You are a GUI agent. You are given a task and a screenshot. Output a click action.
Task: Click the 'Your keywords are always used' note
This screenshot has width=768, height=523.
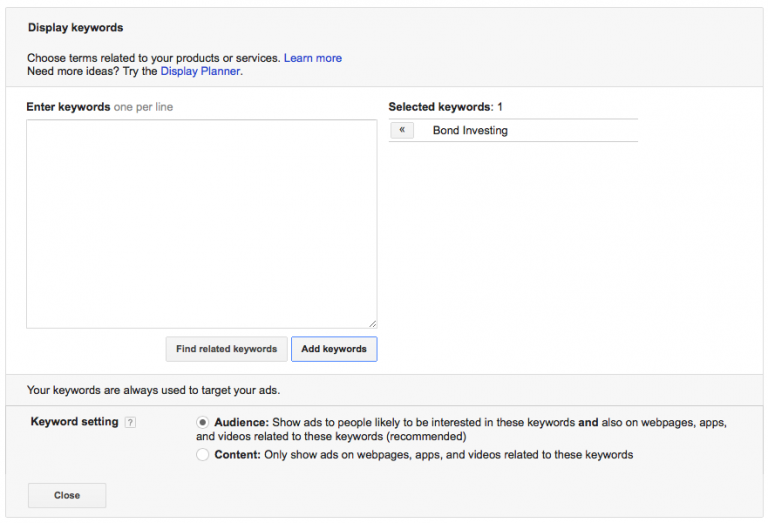click(x=153, y=390)
